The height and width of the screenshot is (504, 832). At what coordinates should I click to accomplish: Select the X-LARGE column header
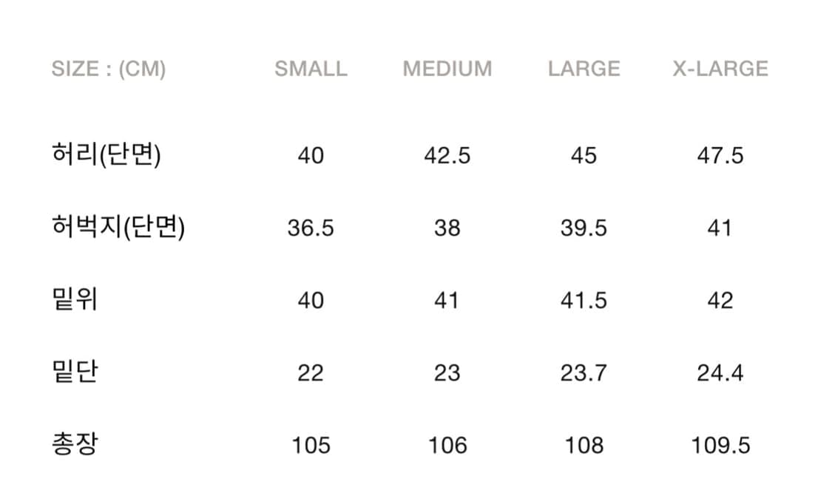[x=720, y=69]
